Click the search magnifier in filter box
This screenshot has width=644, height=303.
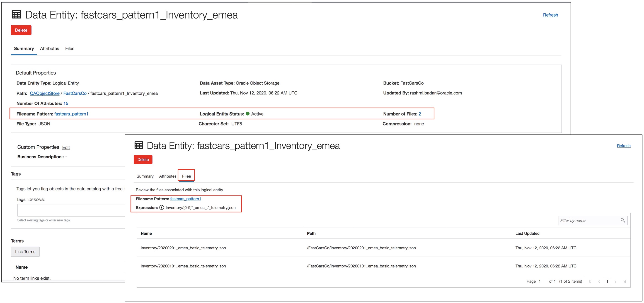coord(622,220)
